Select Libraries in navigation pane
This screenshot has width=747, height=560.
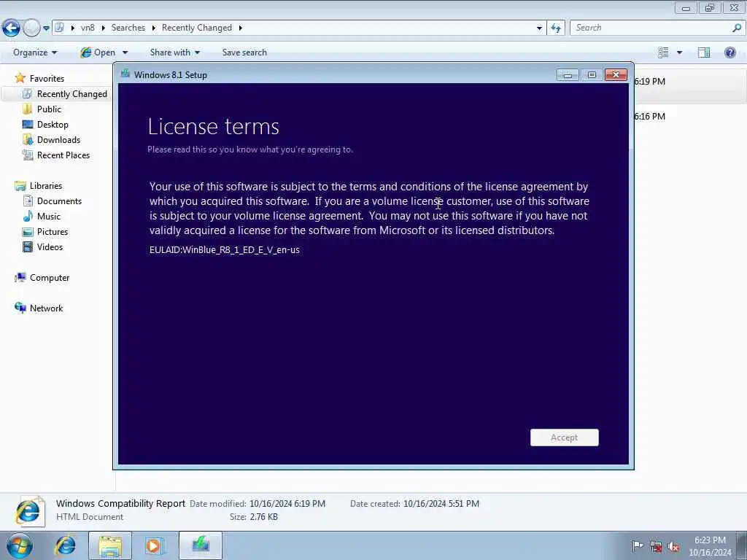click(x=46, y=186)
